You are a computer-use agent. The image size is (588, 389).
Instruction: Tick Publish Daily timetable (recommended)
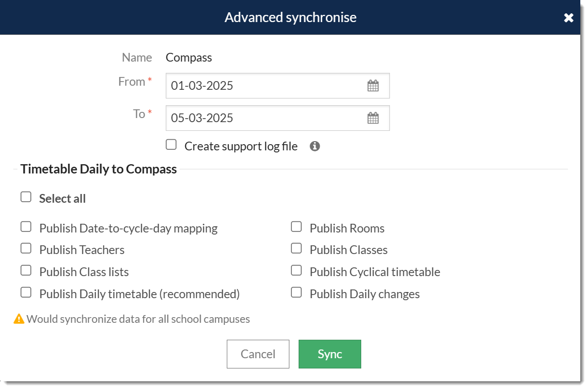coord(26,293)
